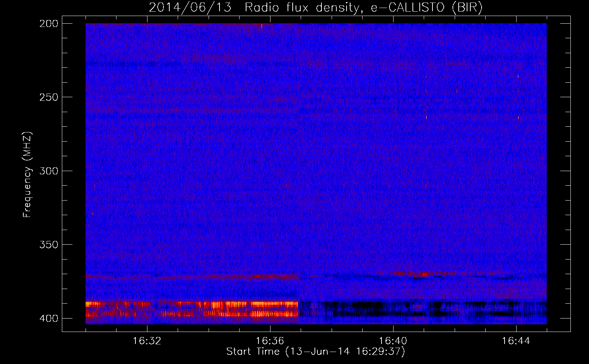The width and height of the screenshot is (589, 364).
Task: Click the 'Start Time (13-Jun-14 16:29:37)' label
Action: click(x=316, y=352)
